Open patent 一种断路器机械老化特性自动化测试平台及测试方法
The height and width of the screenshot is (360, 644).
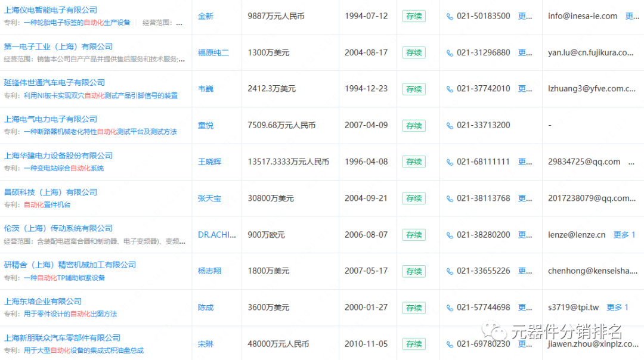coord(100,132)
